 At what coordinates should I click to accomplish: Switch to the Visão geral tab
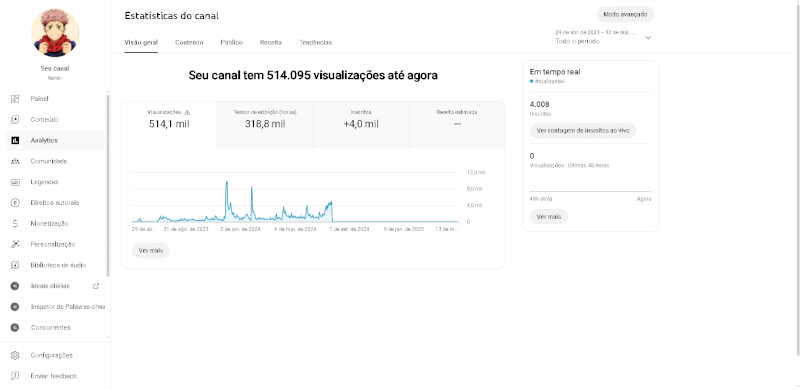pyautogui.click(x=141, y=42)
